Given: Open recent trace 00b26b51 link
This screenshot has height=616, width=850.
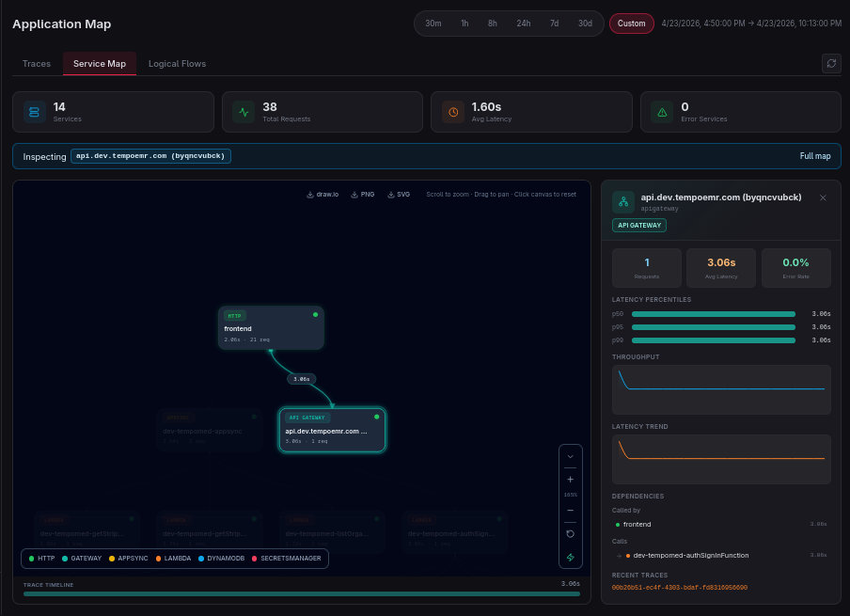Looking at the screenshot, I should coord(679,587).
